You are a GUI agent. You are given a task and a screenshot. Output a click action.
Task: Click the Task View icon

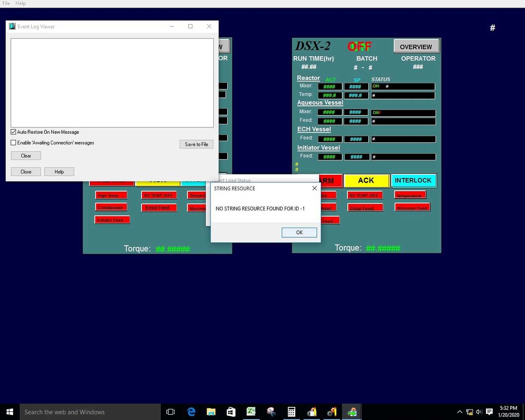[x=171, y=412]
